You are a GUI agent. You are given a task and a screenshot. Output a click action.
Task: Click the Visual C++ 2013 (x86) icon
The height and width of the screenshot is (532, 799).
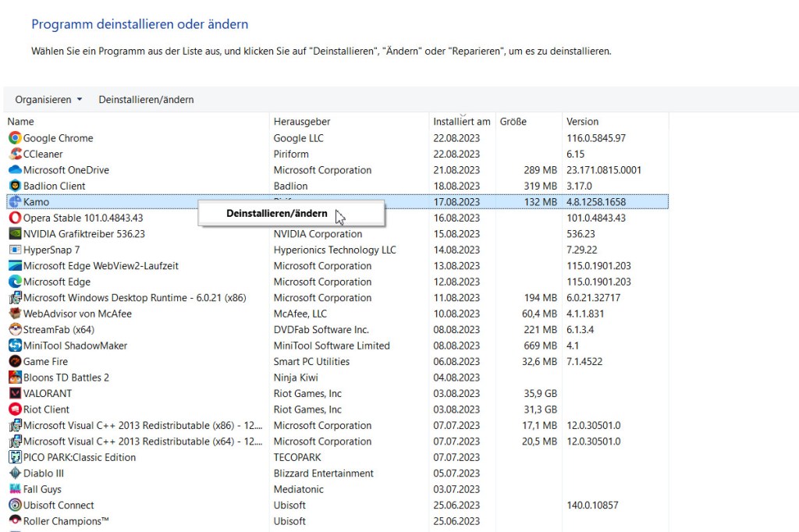point(16,425)
